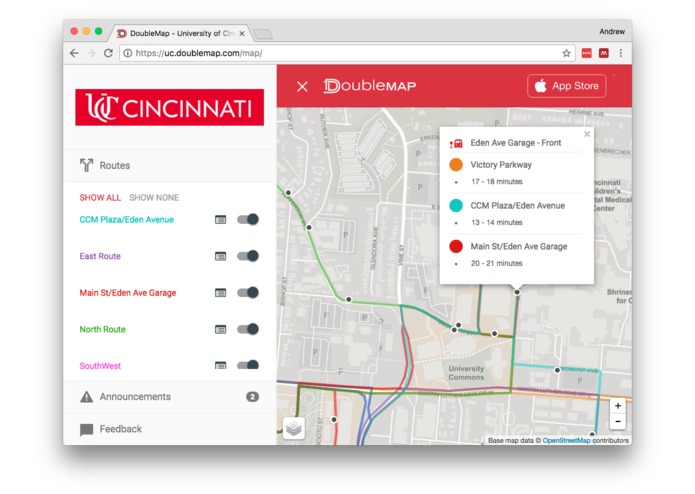The height and width of the screenshot is (494, 695).
Task: Close the sidebar with the X in the DoubleMap header
Action: pos(302,86)
